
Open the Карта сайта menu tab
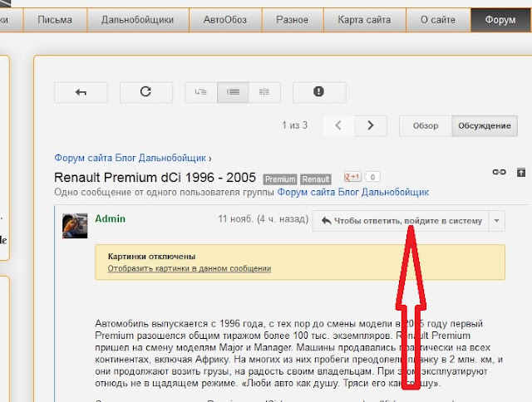coord(364,20)
